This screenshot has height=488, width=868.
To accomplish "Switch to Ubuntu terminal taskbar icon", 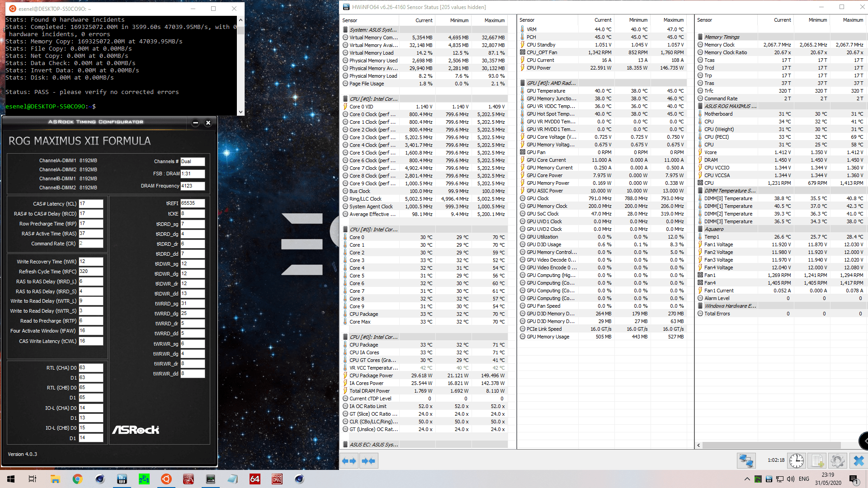I will pos(166,479).
